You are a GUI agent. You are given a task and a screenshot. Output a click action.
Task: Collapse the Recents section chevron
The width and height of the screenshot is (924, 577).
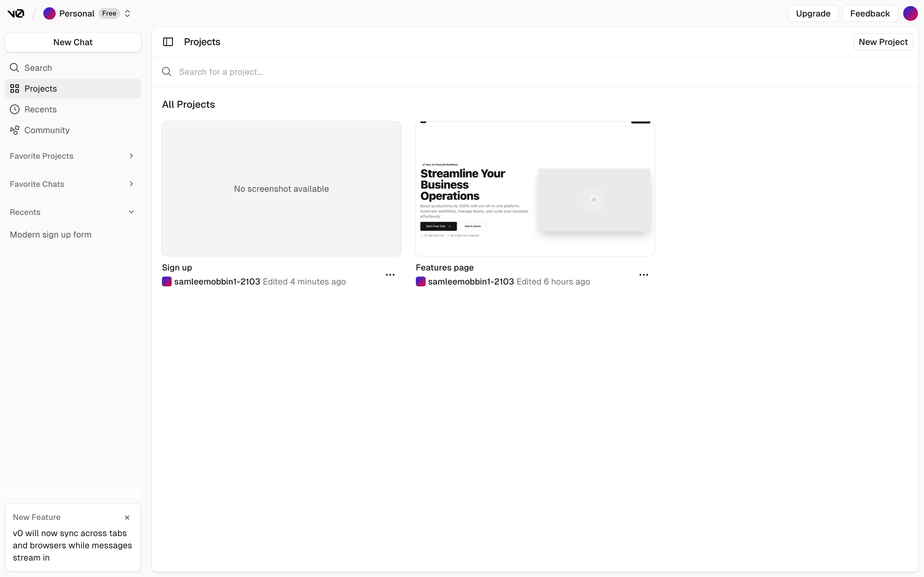pos(131,212)
